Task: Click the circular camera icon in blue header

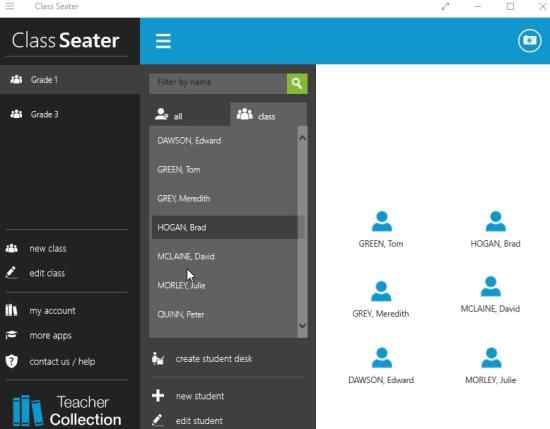Action: coord(529,41)
